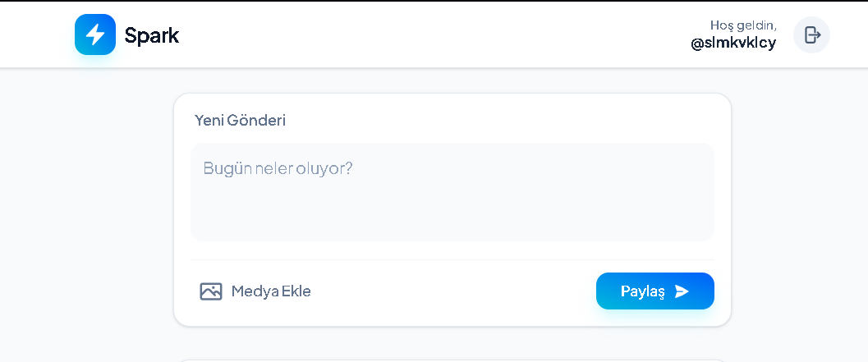
Task: Click the Spark brand name text
Action: pyautogui.click(x=152, y=35)
